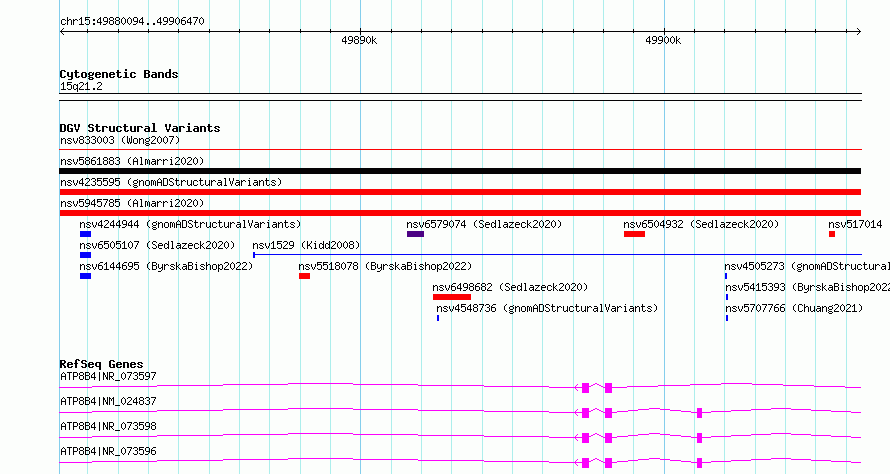890x474 pixels.
Task: Click the nsv6144695 (ByrskaBishop2022) label
Action: click(x=166, y=266)
